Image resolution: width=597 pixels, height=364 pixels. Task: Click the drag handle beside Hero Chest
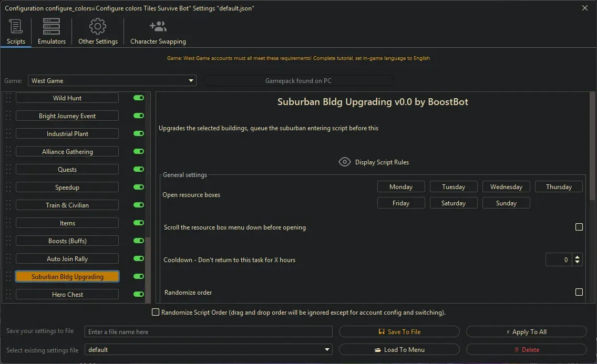pyautogui.click(x=8, y=294)
